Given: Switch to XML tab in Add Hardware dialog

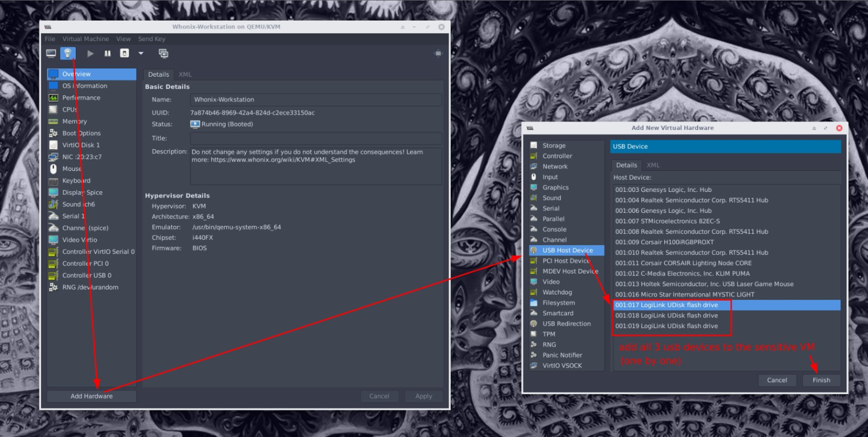Looking at the screenshot, I should [653, 165].
